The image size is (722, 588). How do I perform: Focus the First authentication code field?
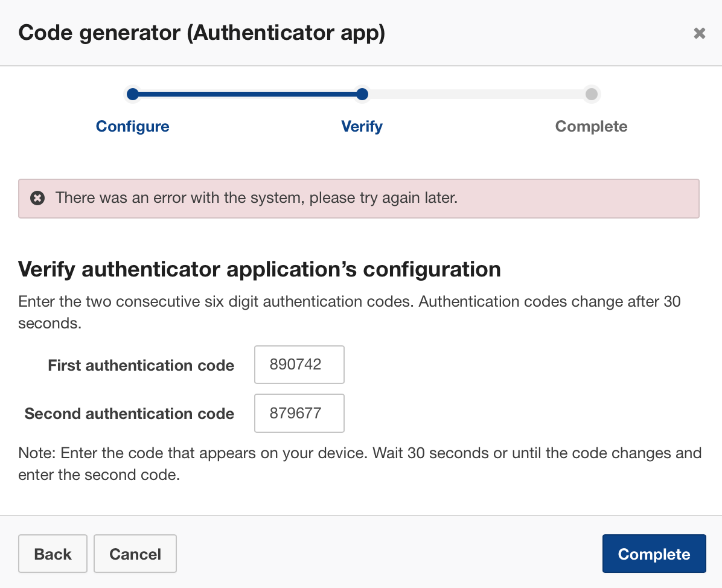tap(299, 365)
